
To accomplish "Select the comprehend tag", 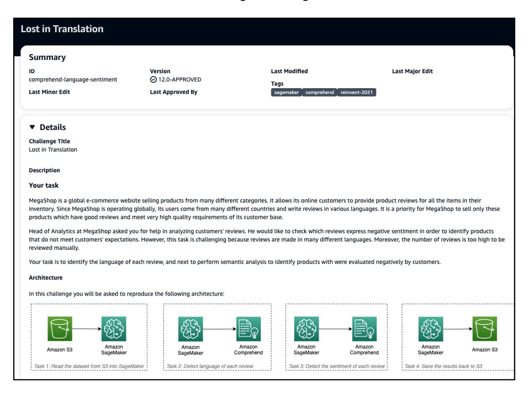I will (x=319, y=92).
